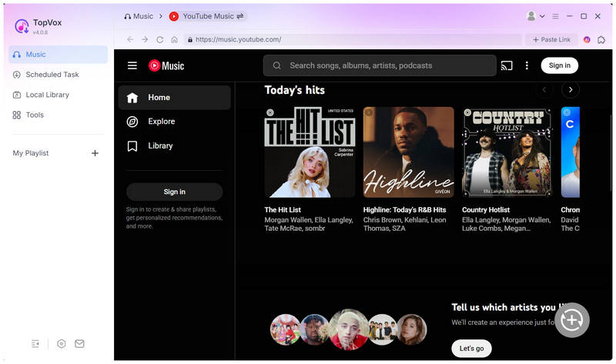Click the floating add-music round button

click(572, 320)
